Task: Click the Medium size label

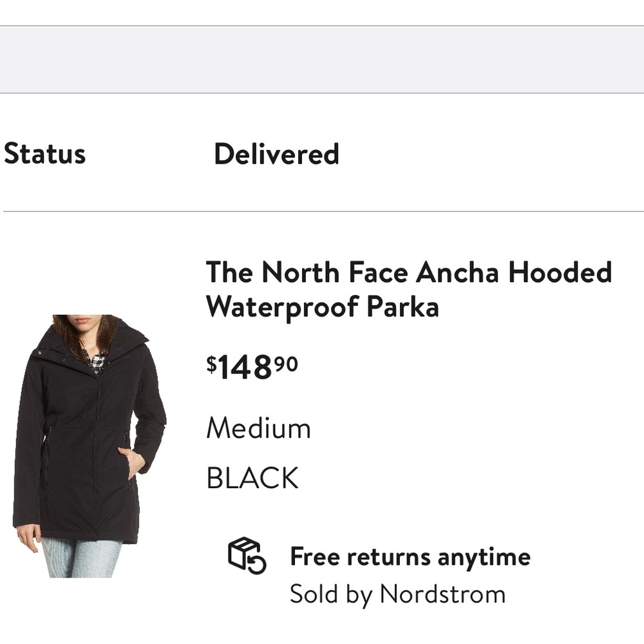Action: (x=258, y=428)
